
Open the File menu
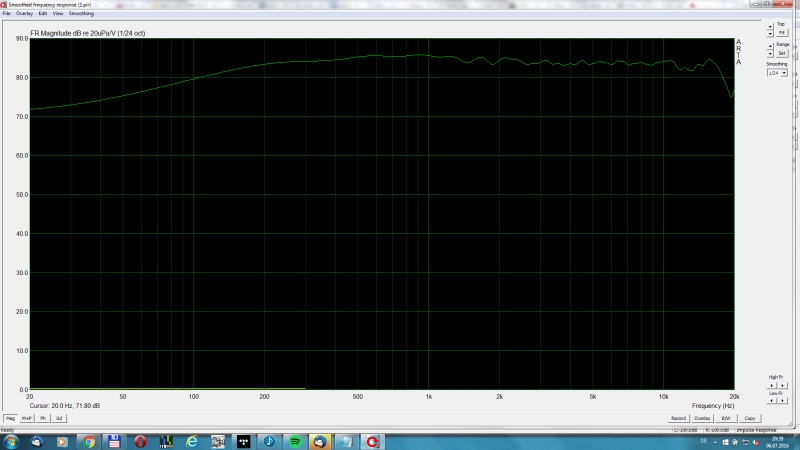pyautogui.click(x=7, y=14)
